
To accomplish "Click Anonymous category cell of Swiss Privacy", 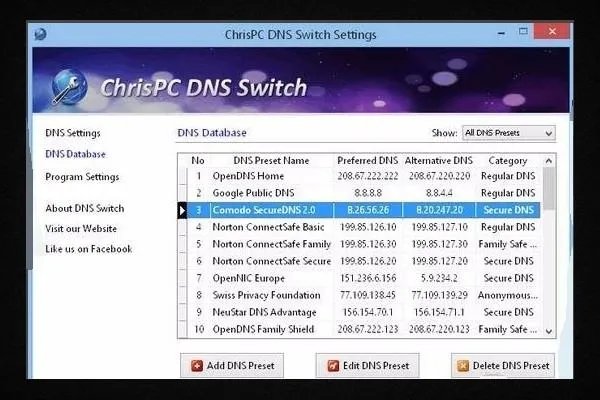I will [508, 295].
